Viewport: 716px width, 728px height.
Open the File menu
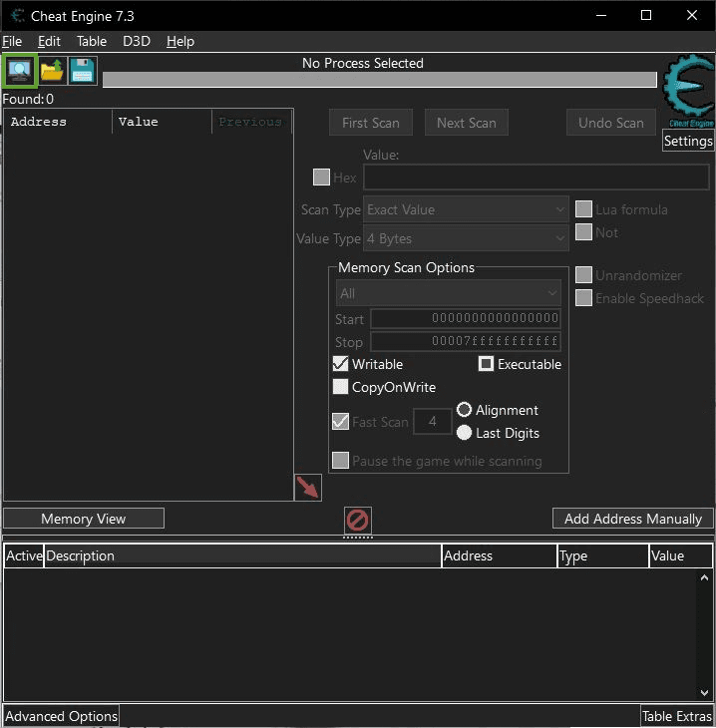pos(12,41)
